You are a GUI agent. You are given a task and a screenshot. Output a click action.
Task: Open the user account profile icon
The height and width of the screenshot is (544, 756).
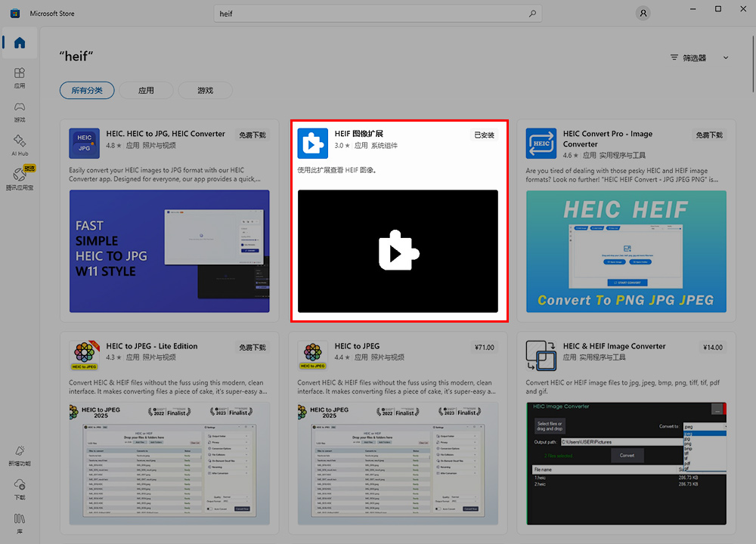pyautogui.click(x=643, y=14)
